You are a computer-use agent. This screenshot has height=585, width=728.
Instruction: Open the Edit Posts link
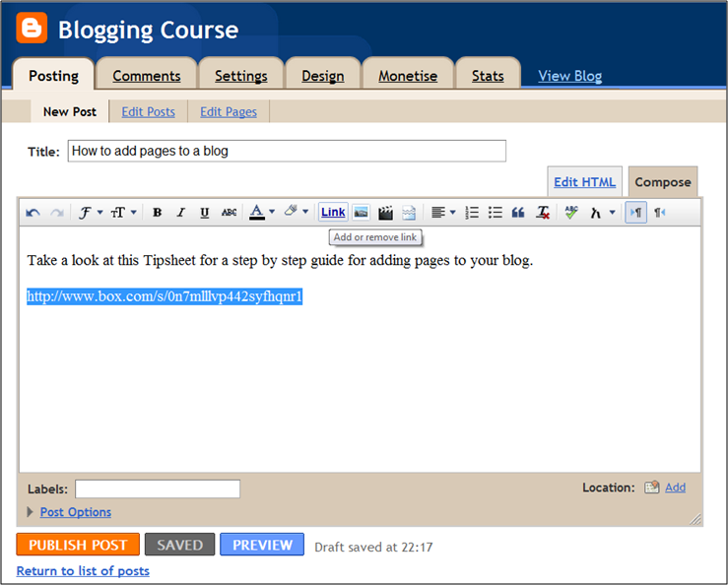(148, 112)
